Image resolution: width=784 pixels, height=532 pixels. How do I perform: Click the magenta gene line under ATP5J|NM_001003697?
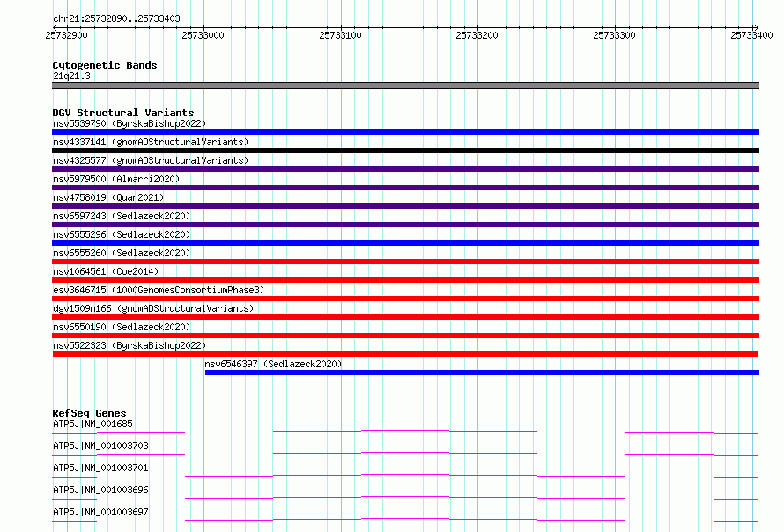coord(405,520)
